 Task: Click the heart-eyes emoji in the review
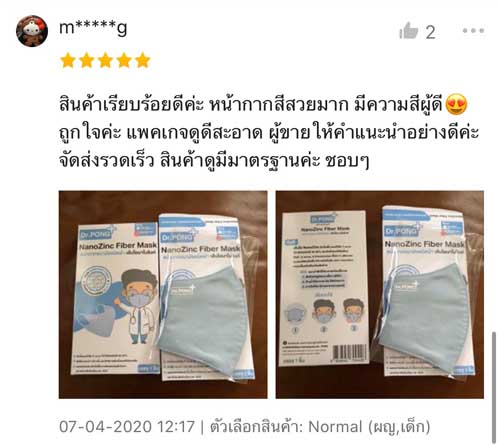click(456, 104)
